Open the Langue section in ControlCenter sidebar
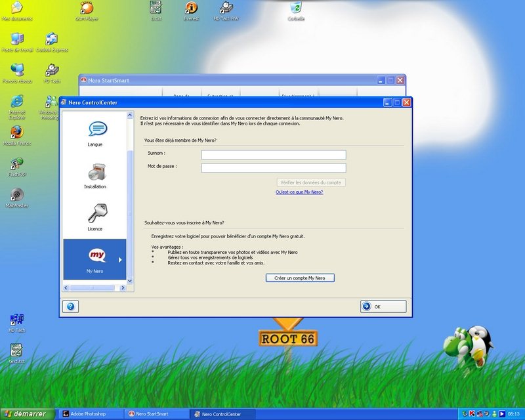The width and height of the screenshot is (525, 420). coord(95,134)
